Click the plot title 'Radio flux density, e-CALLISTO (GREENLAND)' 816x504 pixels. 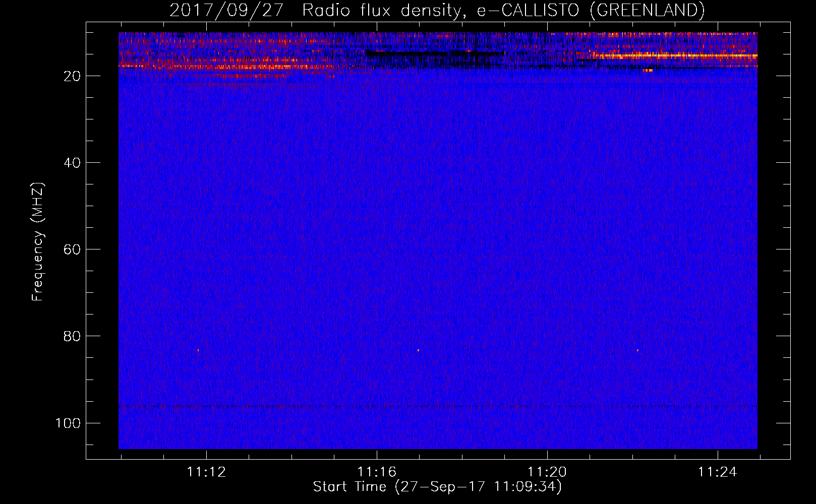click(503, 10)
